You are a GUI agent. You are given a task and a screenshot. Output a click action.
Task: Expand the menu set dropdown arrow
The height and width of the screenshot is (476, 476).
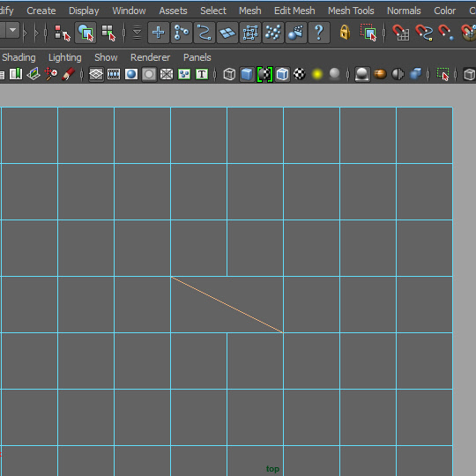point(12,30)
